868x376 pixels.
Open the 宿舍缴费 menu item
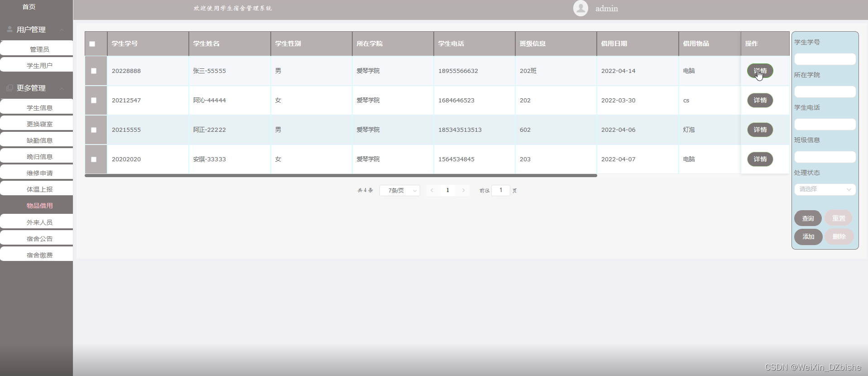click(x=36, y=255)
